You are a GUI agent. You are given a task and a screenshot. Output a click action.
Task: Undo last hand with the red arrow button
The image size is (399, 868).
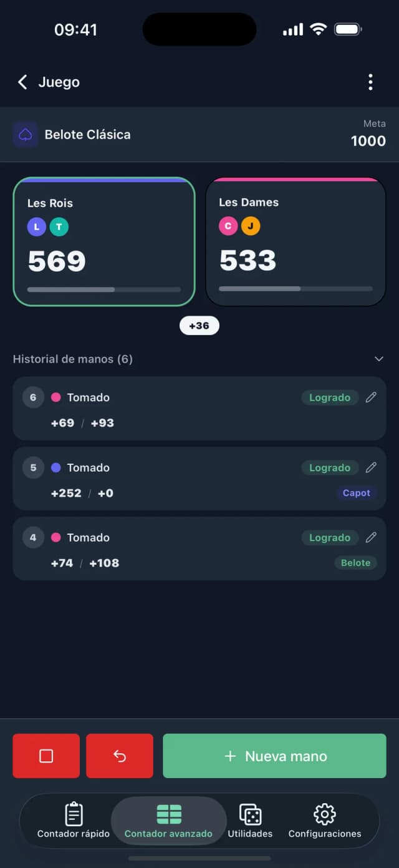120,756
